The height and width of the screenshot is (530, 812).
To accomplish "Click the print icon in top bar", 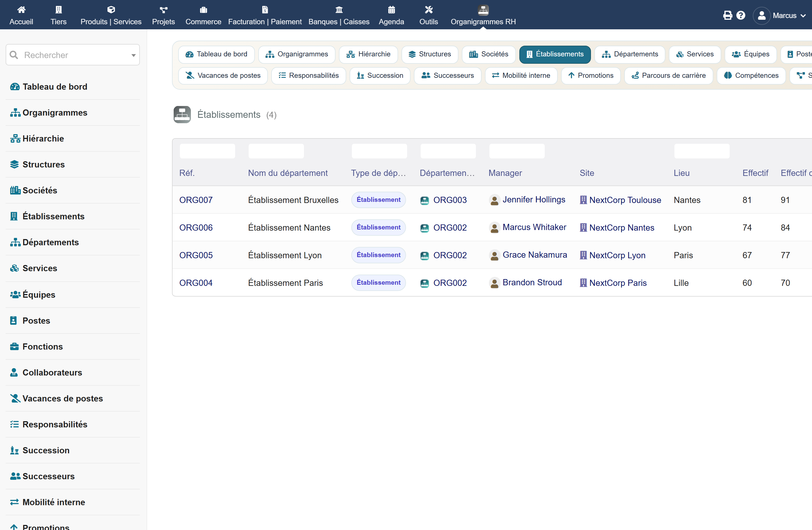I will coord(727,15).
